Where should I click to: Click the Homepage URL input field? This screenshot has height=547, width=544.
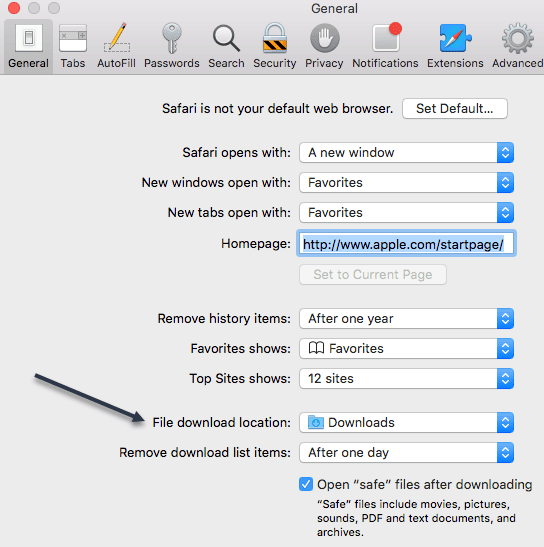pos(407,243)
